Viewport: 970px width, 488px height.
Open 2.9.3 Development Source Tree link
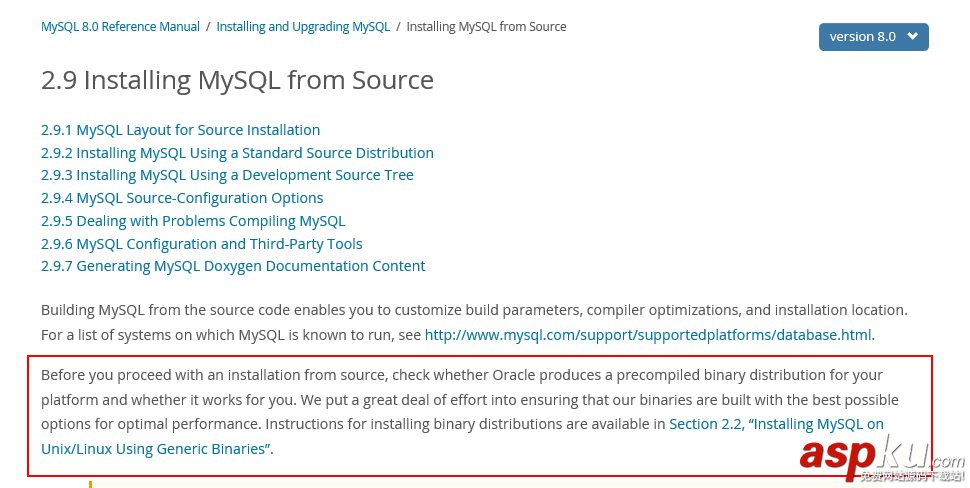(x=227, y=175)
